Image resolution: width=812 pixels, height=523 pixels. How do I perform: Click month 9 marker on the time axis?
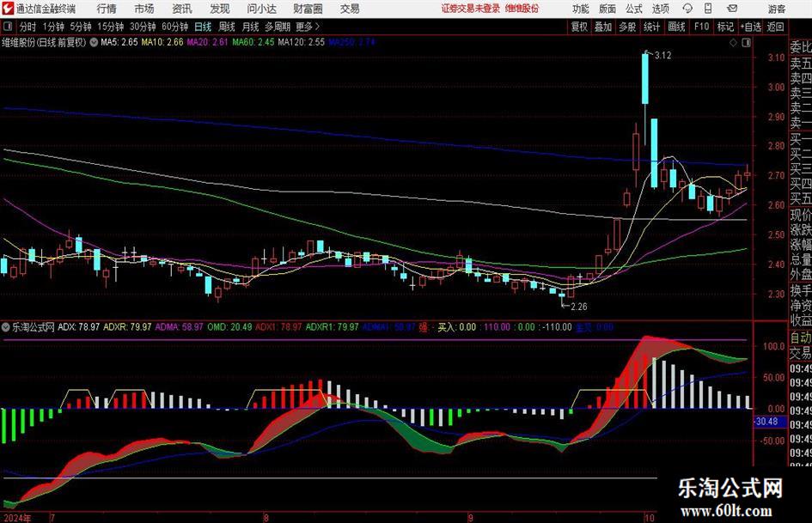click(471, 518)
